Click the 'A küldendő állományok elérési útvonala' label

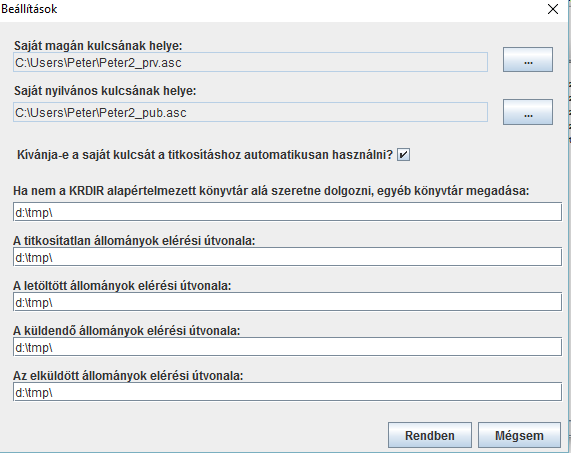tap(127, 331)
